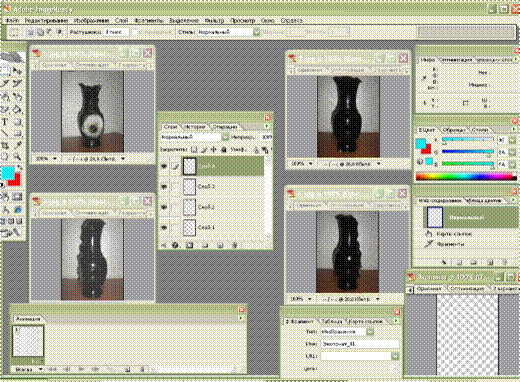Viewport: 520px width, 382px height.
Task: Click the web-safe cube icon in Color panel
Action: [420, 162]
